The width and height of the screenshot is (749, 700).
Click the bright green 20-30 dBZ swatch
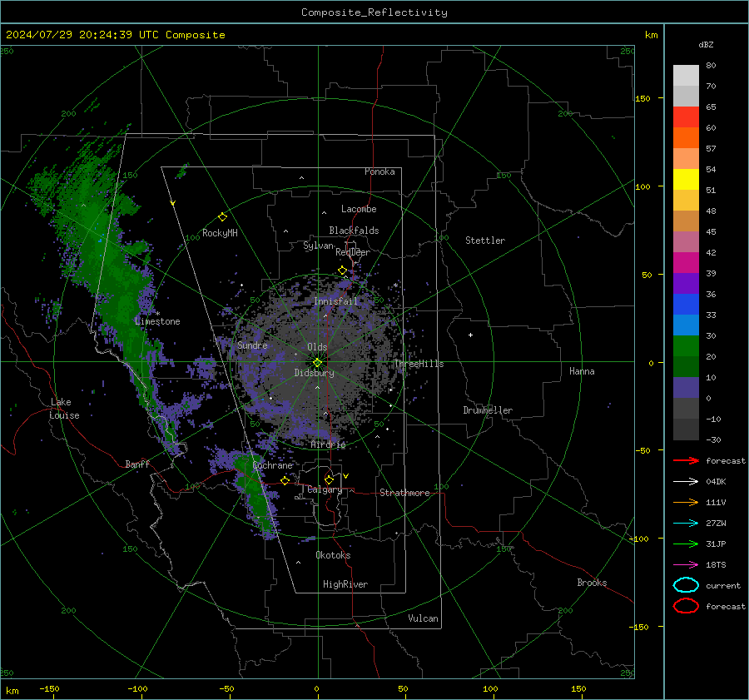(x=686, y=346)
